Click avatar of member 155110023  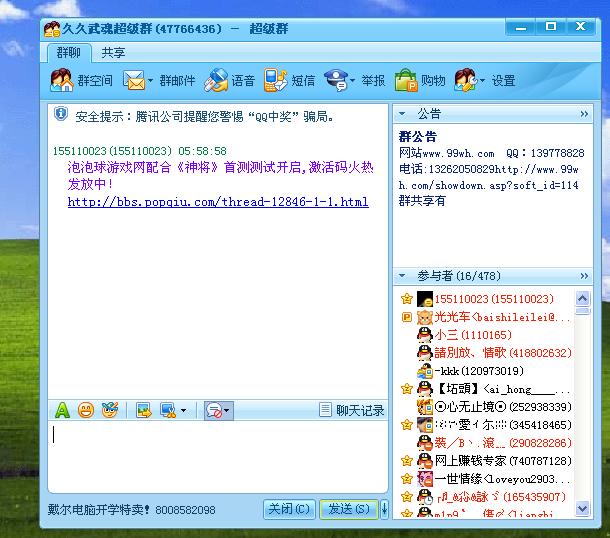coord(424,299)
